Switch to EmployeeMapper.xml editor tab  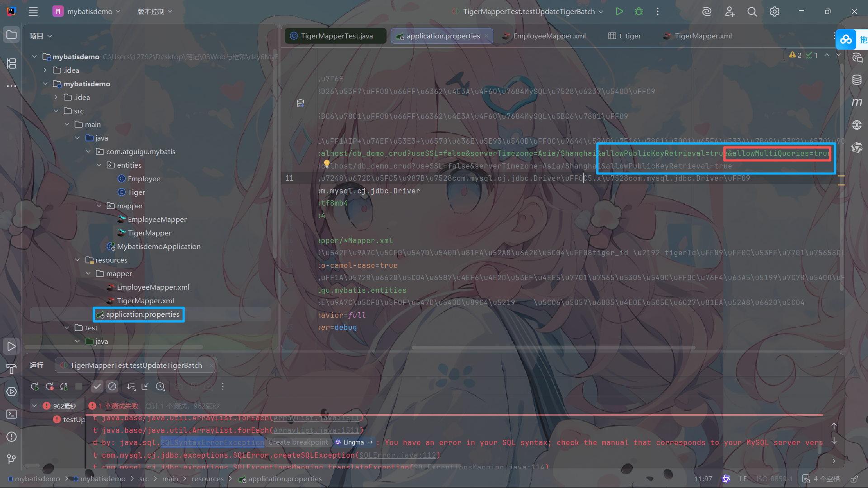[x=549, y=36]
